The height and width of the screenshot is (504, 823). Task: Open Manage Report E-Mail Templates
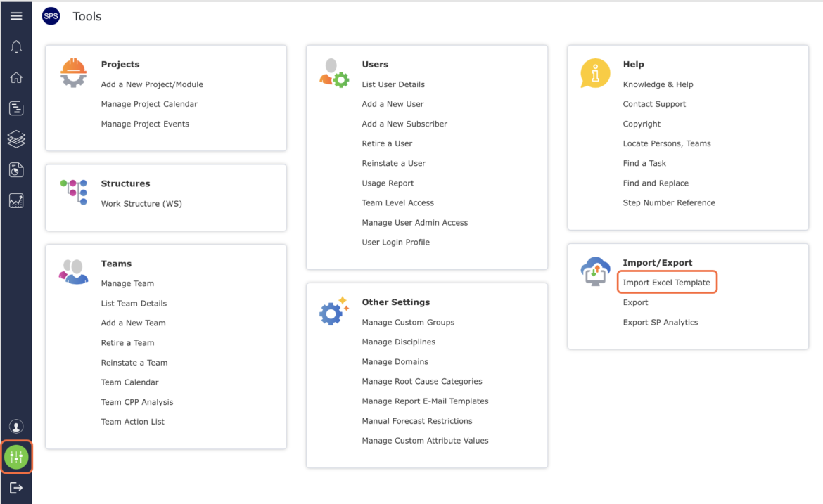pyautogui.click(x=425, y=401)
